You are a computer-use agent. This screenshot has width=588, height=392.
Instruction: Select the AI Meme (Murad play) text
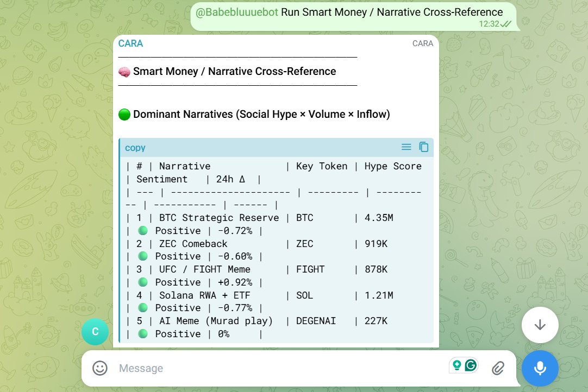point(216,321)
